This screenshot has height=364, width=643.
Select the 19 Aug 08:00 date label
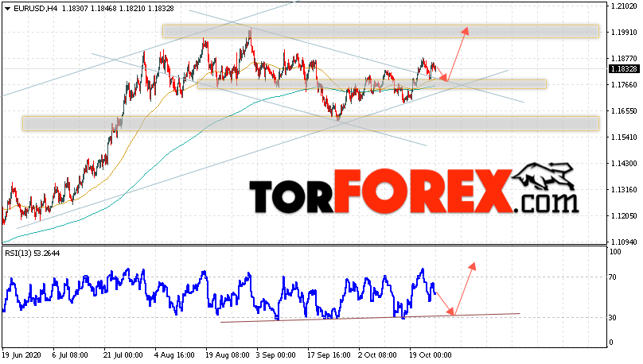point(227,354)
